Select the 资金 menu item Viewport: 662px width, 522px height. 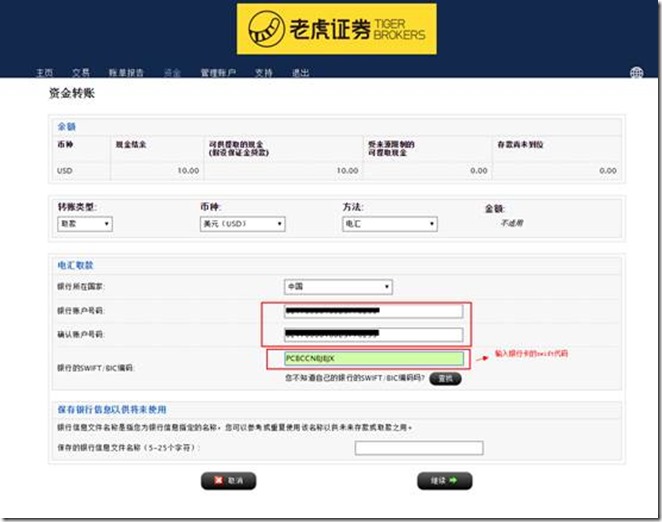172,73
